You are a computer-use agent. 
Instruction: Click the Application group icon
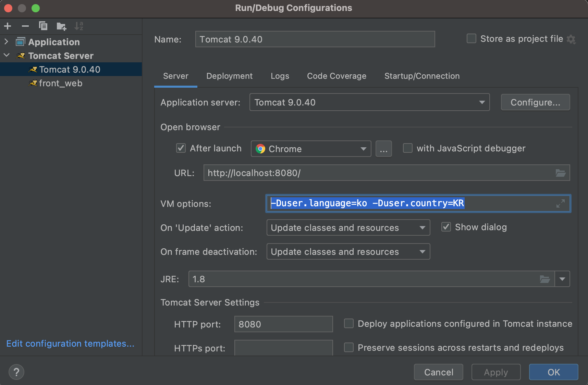(21, 42)
